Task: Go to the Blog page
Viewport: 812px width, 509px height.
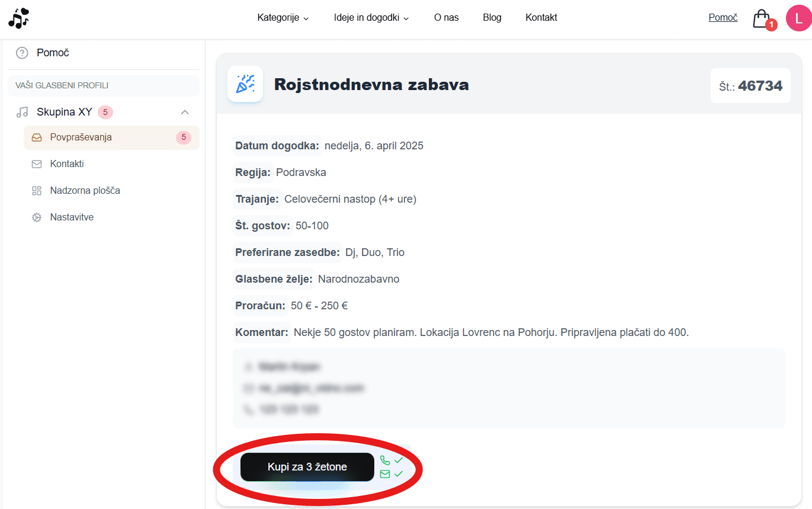Action: pyautogui.click(x=492, y=18)
